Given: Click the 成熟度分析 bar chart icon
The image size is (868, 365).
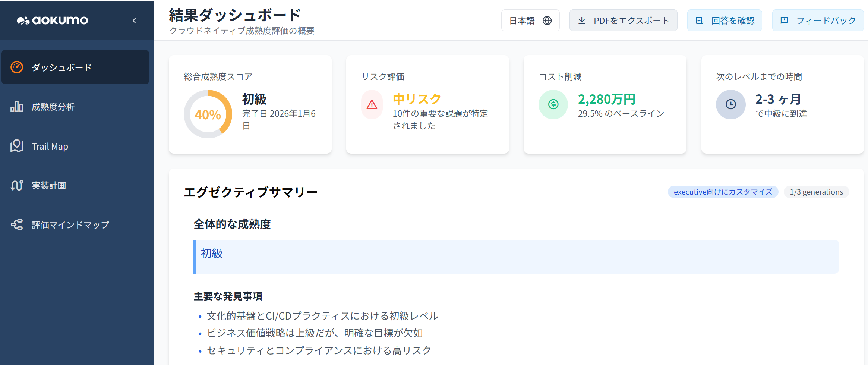Looking at the screenshot, I should coord(17,107).
